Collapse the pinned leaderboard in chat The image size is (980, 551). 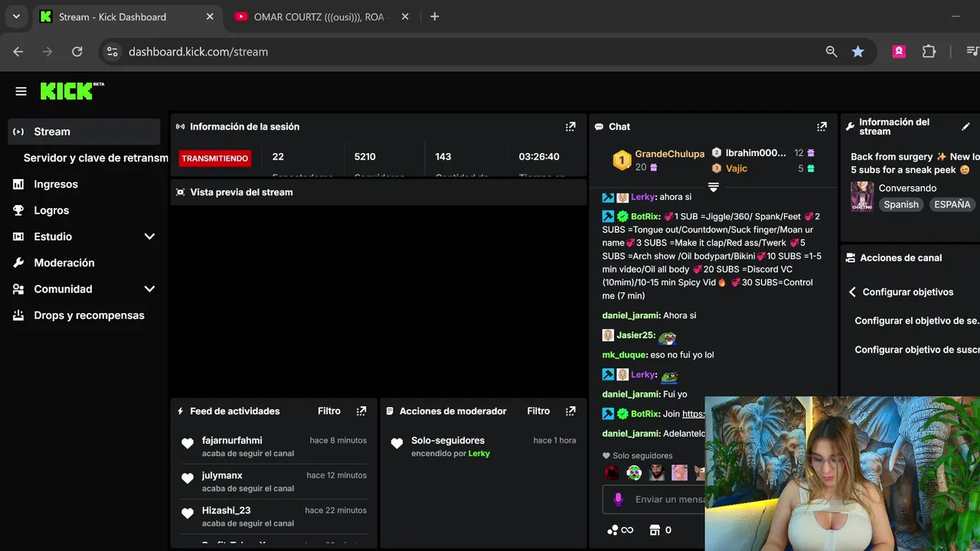(x=714, y=187)
